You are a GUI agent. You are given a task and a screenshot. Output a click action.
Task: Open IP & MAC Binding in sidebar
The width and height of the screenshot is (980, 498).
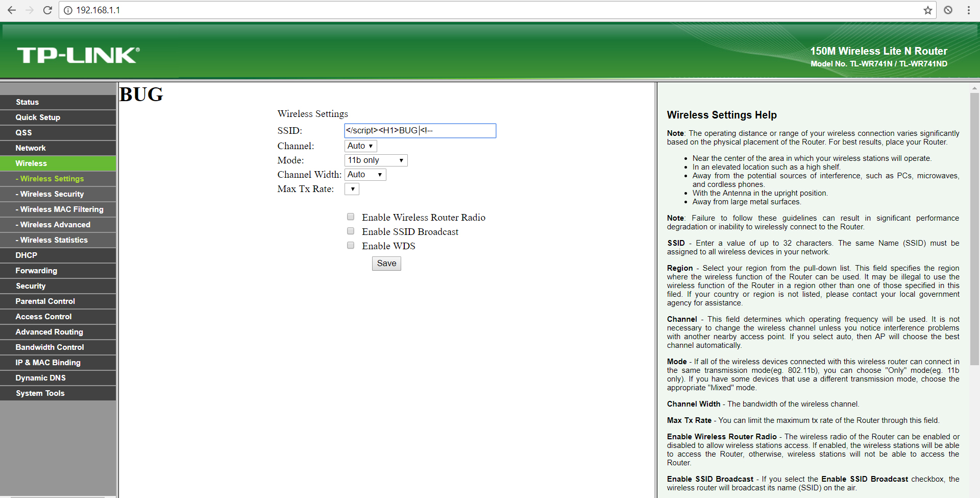click(58, 363)
